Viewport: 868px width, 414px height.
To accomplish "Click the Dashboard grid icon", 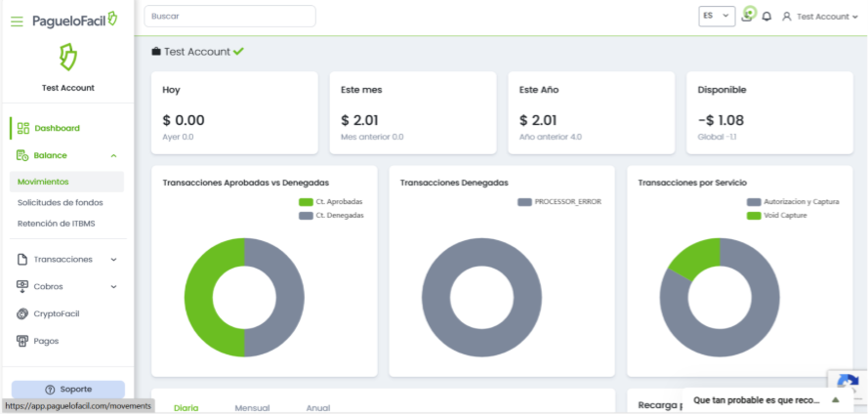I will click(x=23, y=128).
